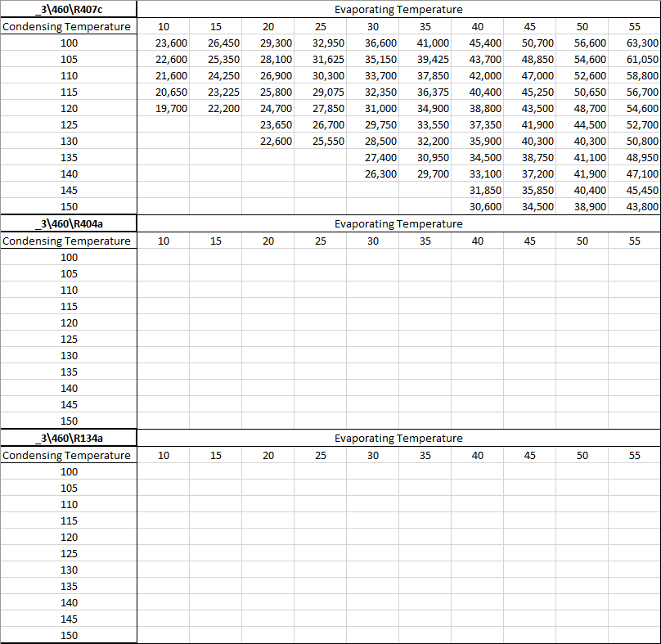Click evaporating column header 45 in R134a table
This screenshot has width=661, height=644.
pos(529,455)
